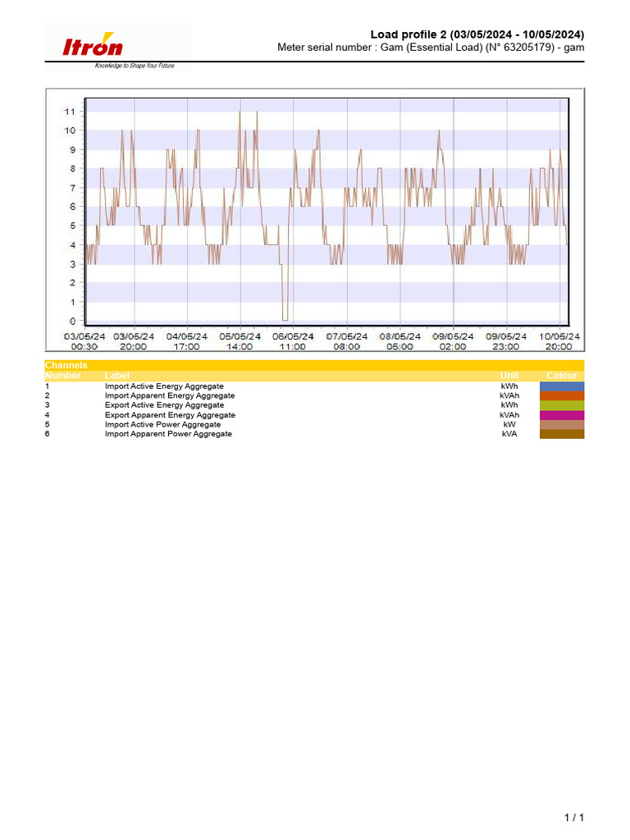The height and width of the screenshot is (840, 630).
Task: Click the kVA unit cell
Action: click(509, 434)
